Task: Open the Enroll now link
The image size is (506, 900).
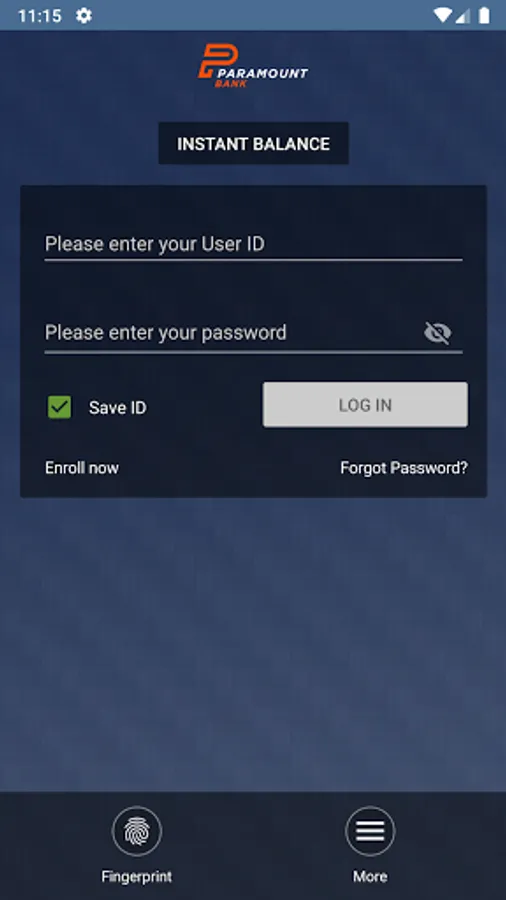Action: 82,468
